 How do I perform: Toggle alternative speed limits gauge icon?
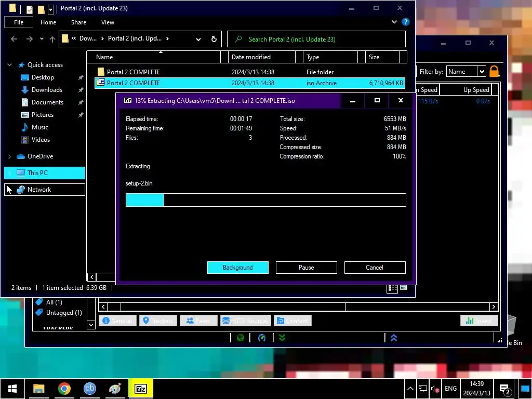(x=262, y=338)
